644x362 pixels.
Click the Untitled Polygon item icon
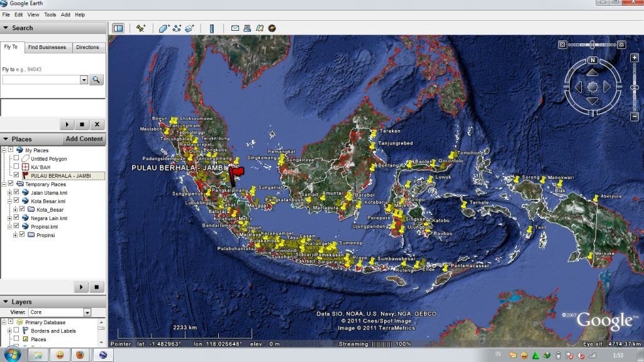(x=25, y=158)
